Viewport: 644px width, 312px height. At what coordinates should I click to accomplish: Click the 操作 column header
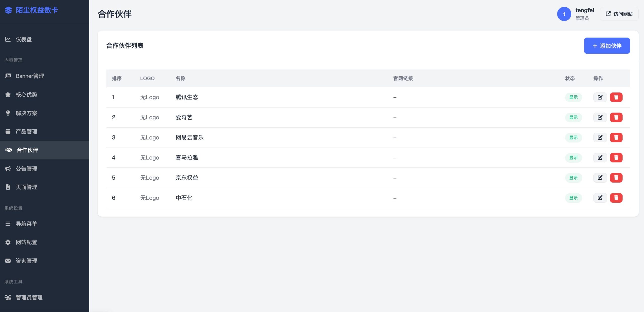[x=598, y=79]
